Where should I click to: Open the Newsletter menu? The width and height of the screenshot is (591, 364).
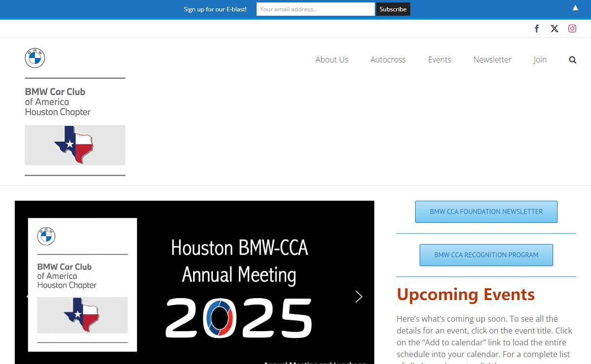point(492,60)
